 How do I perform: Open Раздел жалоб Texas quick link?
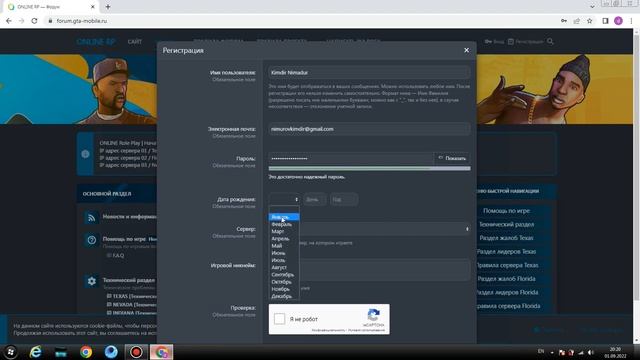click(506, 238)
